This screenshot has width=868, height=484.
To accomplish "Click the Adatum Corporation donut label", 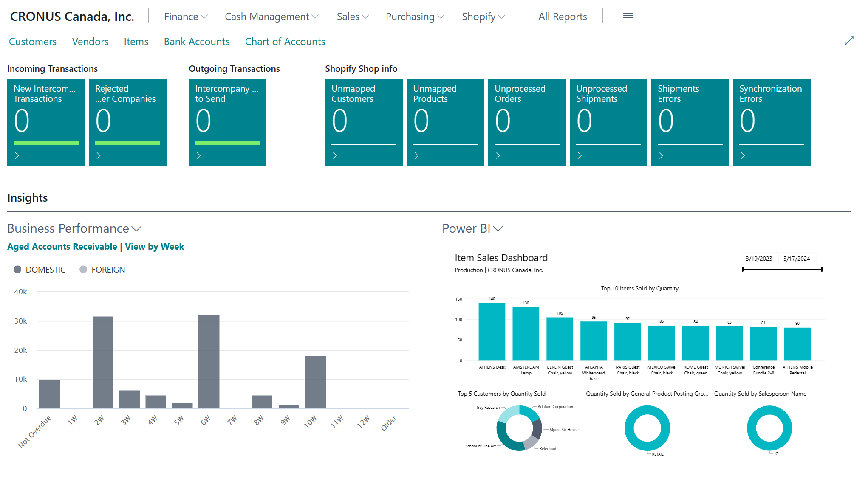I will 555,407.
